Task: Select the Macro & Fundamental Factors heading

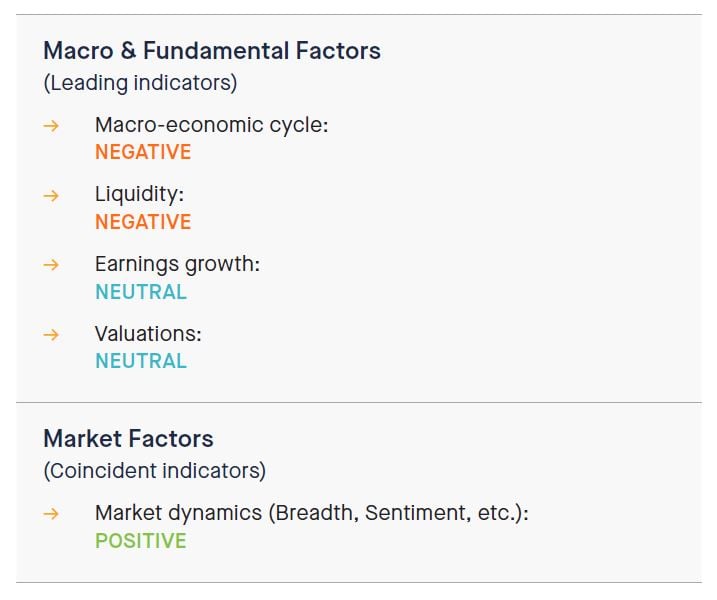Action: click(212, 50)
